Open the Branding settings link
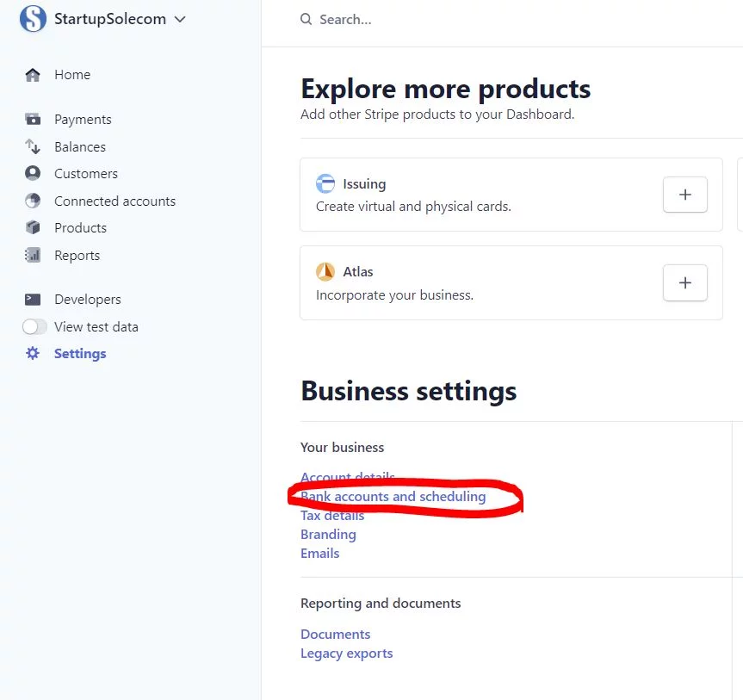Viewport: 743px width, 700px height. 328,535
